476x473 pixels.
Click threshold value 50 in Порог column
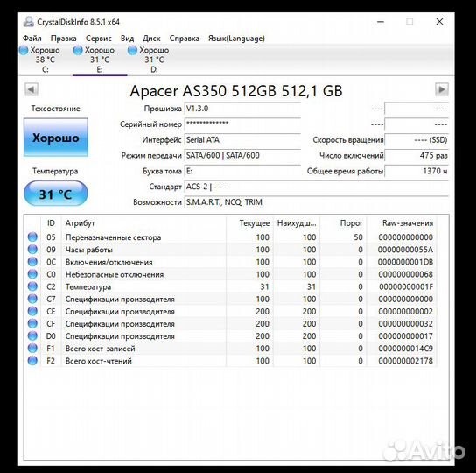(358, 237)
